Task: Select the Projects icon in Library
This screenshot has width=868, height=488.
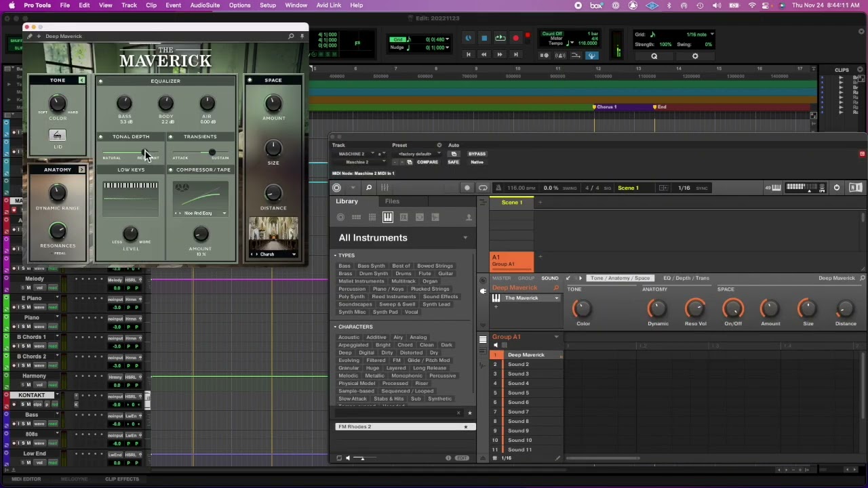Action: tap(340, 217)
